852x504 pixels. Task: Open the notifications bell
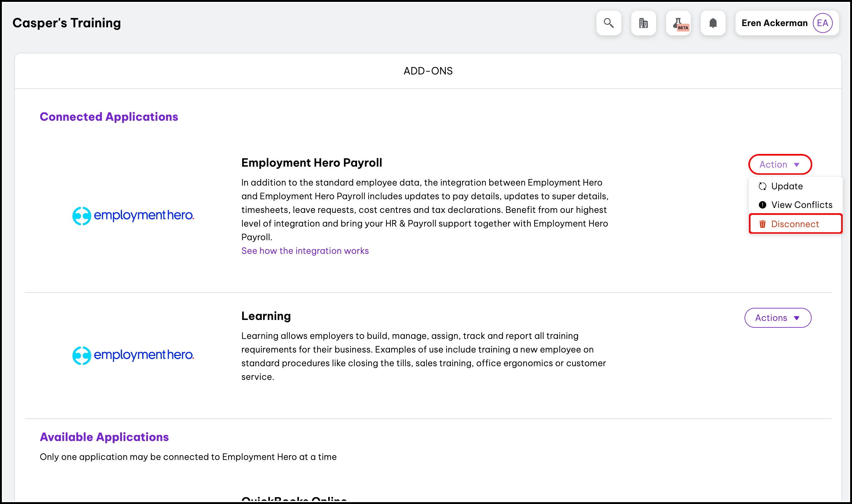point(713,23)
